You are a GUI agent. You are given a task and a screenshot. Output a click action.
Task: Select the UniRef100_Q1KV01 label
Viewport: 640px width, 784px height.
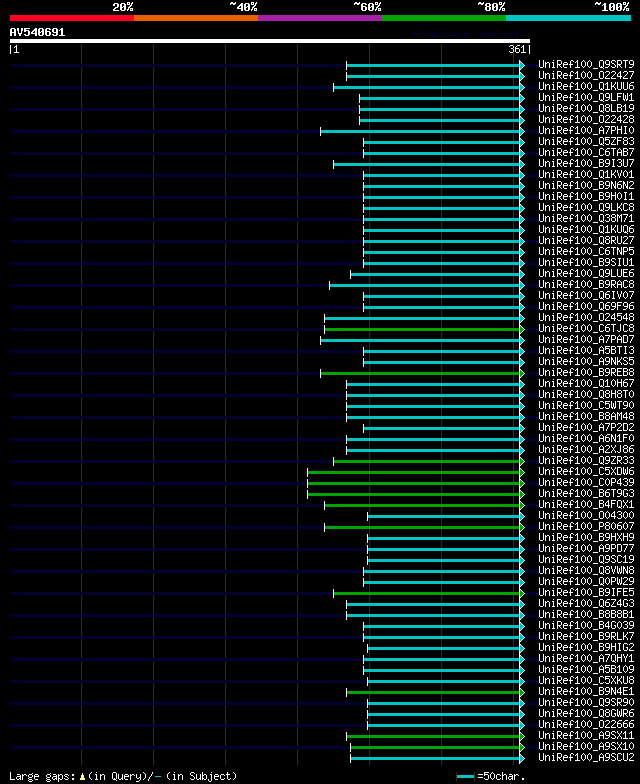click(586, 174)
